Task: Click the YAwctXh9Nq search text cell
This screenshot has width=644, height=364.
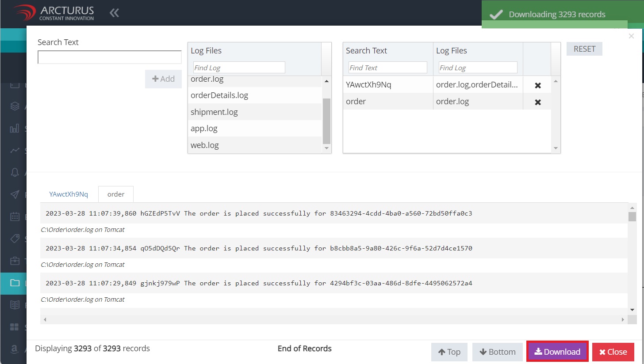Action: point(388,85)
